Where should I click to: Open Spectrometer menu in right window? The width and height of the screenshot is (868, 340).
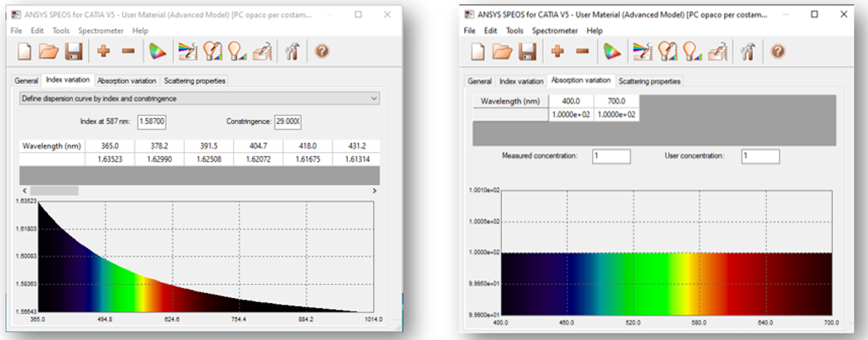[555, 30]
